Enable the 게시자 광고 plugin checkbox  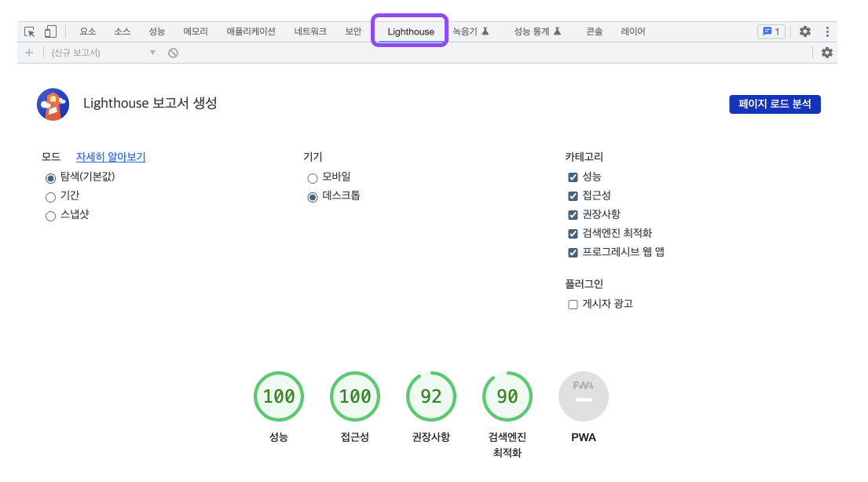573,305
